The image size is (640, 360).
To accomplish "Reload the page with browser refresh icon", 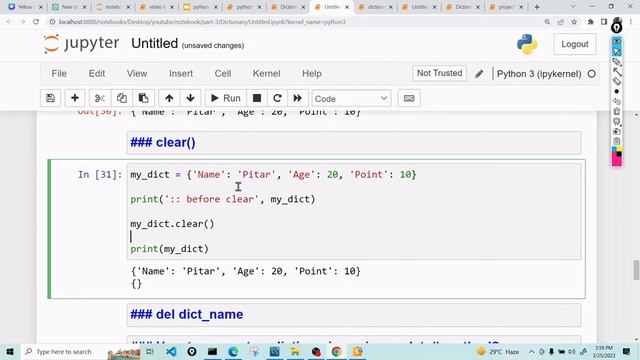I will coord(36,22).
